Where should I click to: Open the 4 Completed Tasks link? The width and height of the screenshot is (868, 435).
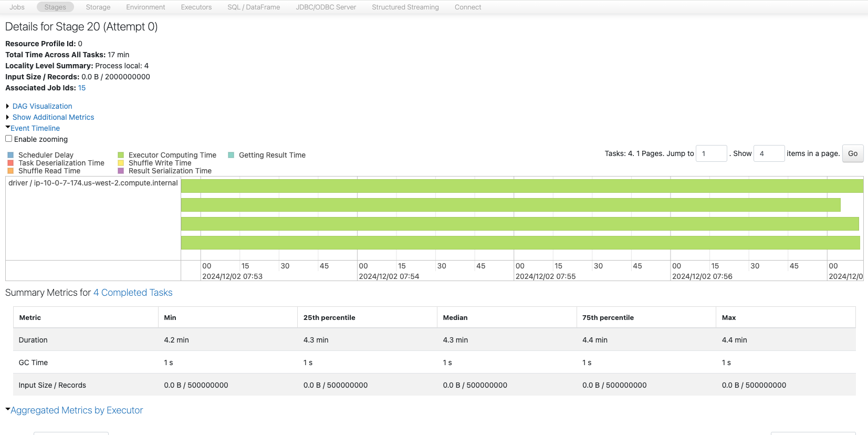[133, 293]
